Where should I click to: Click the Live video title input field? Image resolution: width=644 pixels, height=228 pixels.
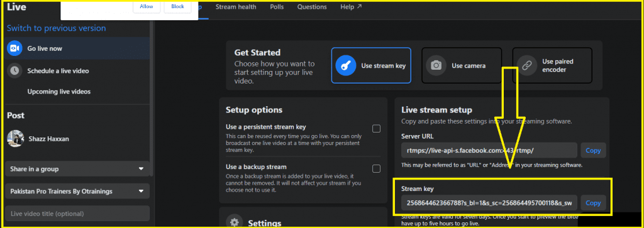tap(77, 214)
